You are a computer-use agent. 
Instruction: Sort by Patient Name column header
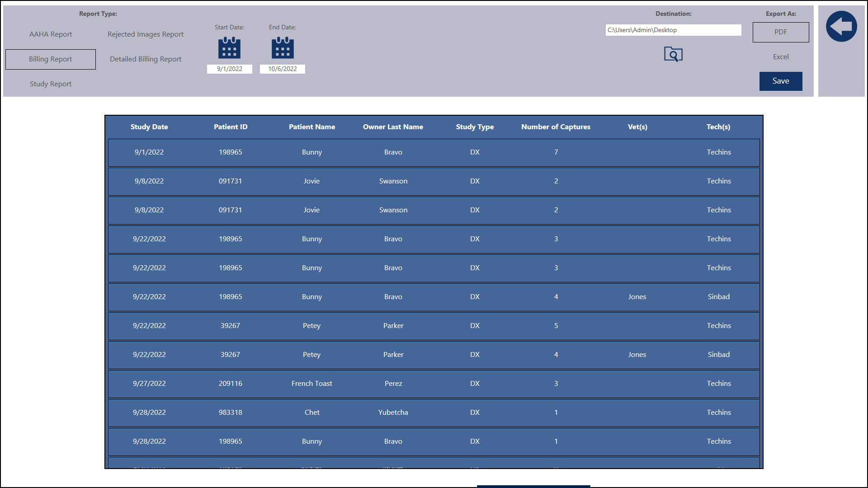pos(312,127)
